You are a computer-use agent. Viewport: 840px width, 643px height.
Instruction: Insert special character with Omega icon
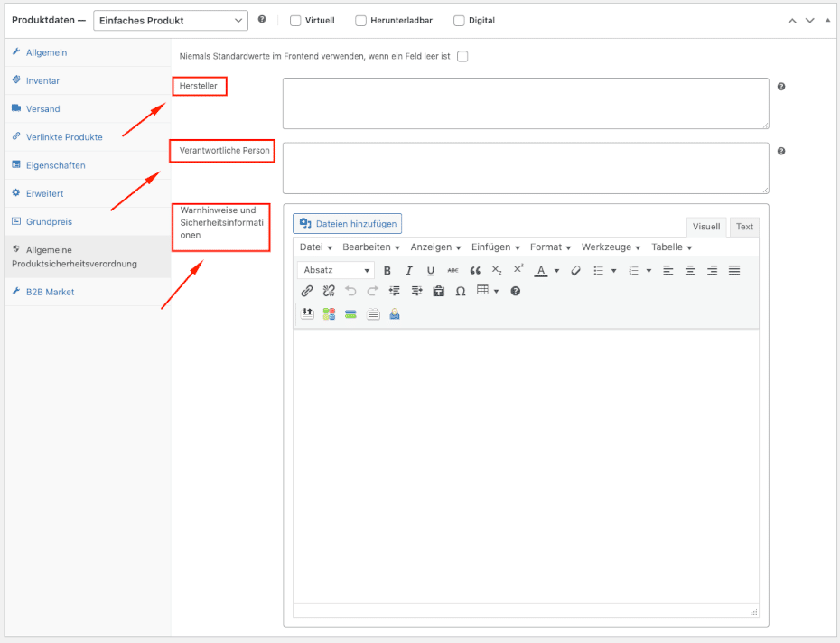(x=460, y=291)
